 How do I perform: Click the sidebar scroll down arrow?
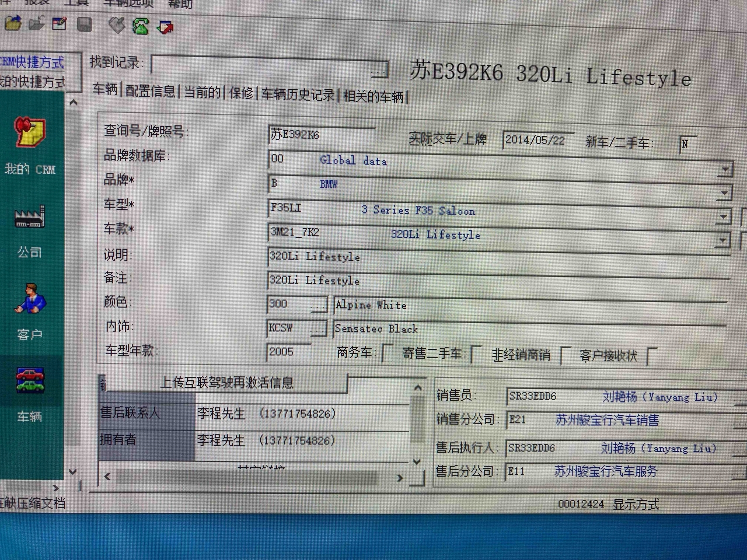73,471
